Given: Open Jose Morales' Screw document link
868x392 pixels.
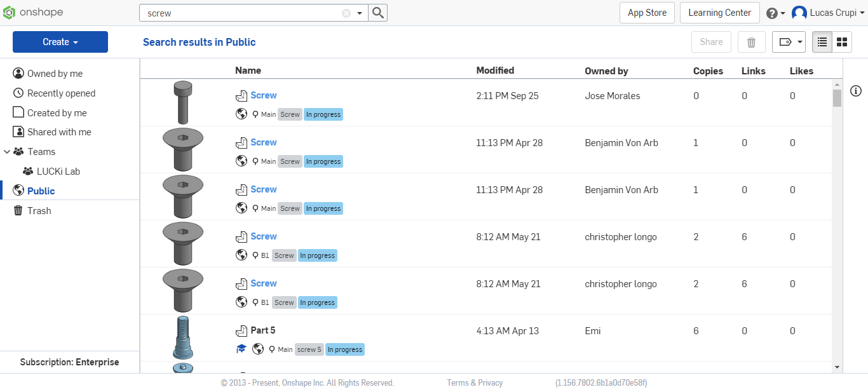Looking at the screenshot, I should 264,95.
